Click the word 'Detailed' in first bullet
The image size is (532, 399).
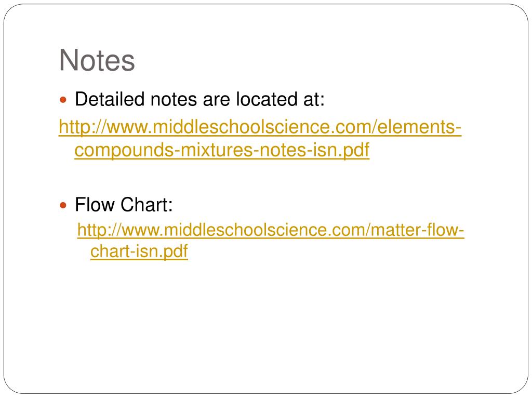click(x=110, y=99)
